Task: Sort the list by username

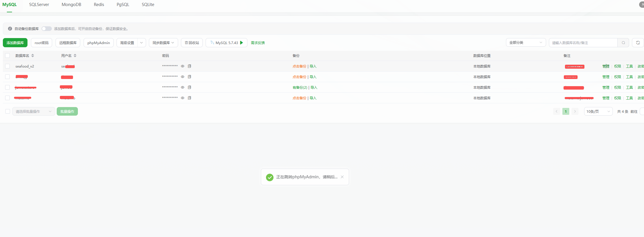Action: pos(75,56)
